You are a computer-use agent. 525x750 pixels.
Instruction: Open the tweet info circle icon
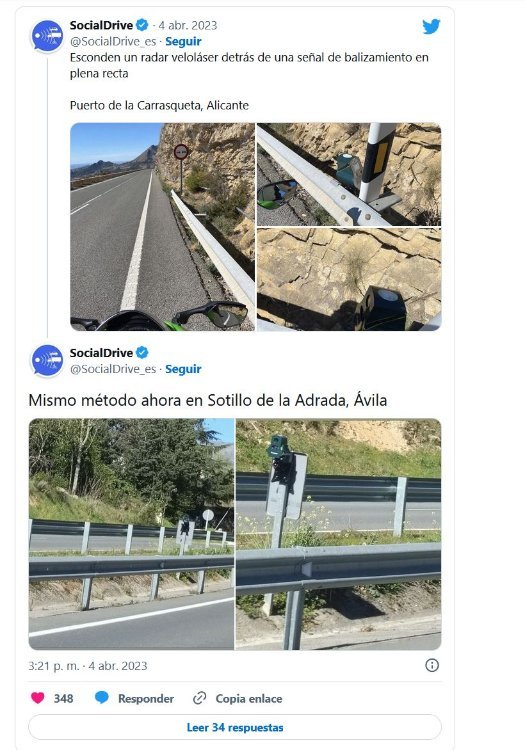point(432,665)
